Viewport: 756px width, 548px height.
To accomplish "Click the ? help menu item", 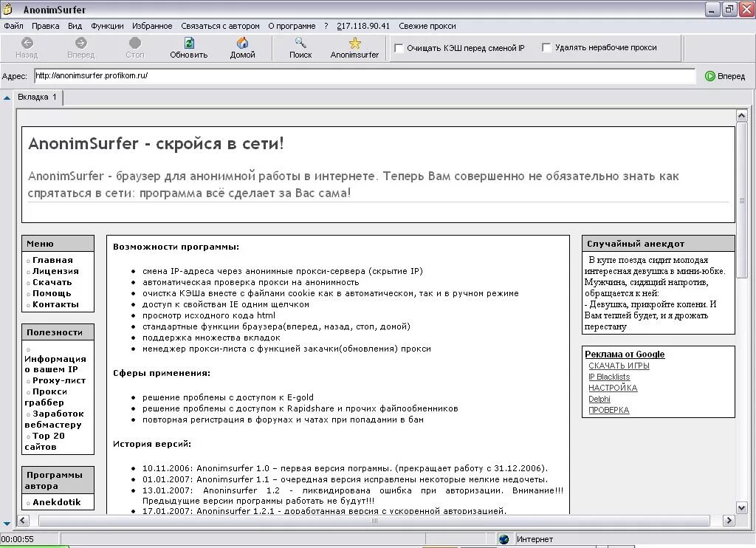I will click(x=326, y=26).
